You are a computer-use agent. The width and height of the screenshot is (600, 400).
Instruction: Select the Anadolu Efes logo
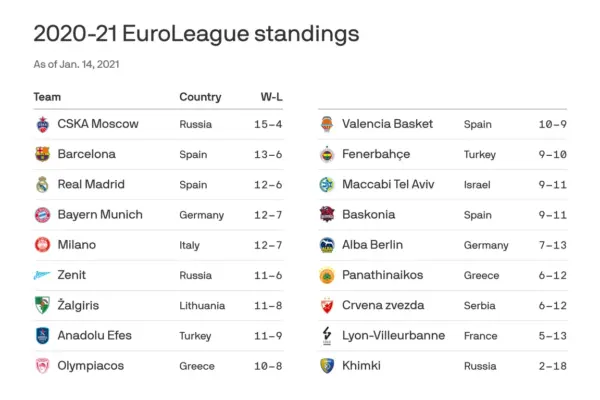[42, 336]
